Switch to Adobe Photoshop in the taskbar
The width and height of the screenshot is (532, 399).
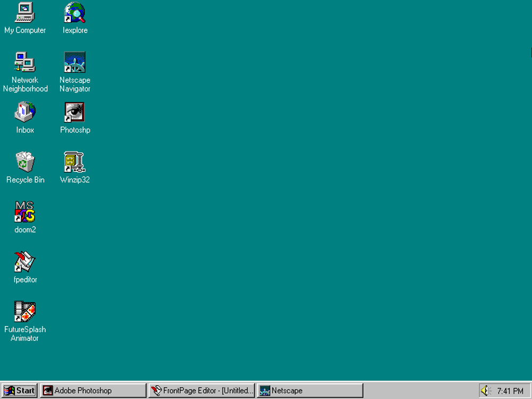tap(93, 390)
